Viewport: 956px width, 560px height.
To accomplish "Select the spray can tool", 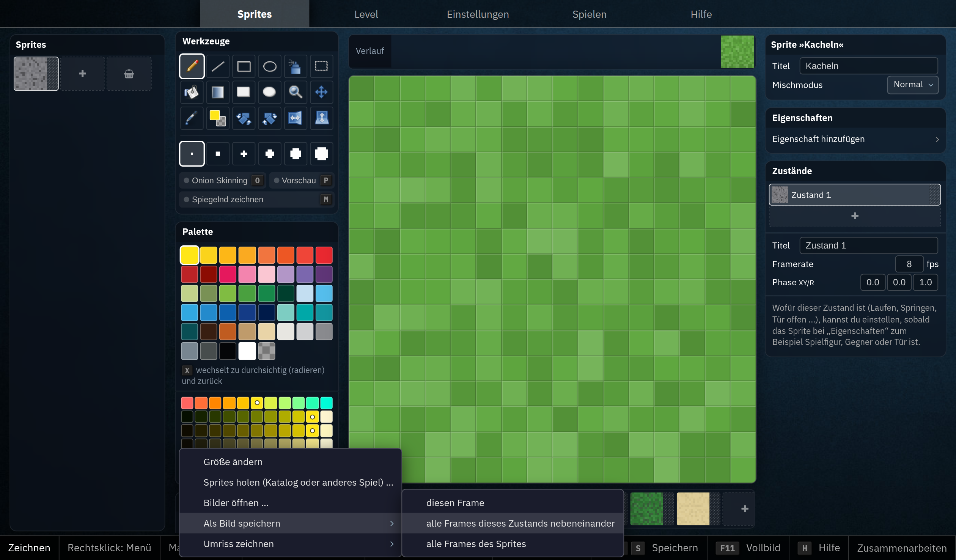I will click(295, 66).
